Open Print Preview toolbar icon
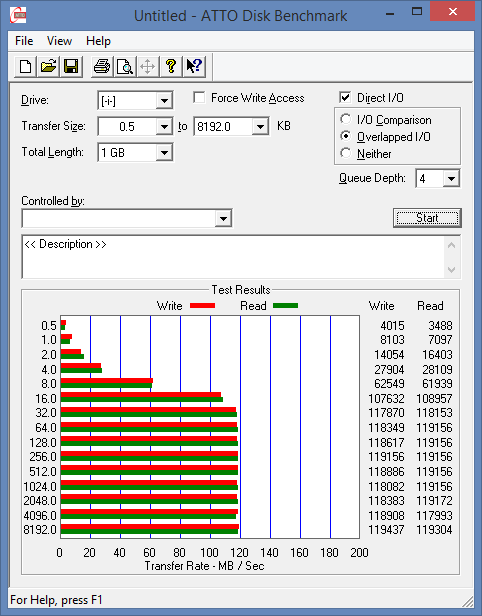The height and width of the screenshot is (616, 482). click(125, 66)
